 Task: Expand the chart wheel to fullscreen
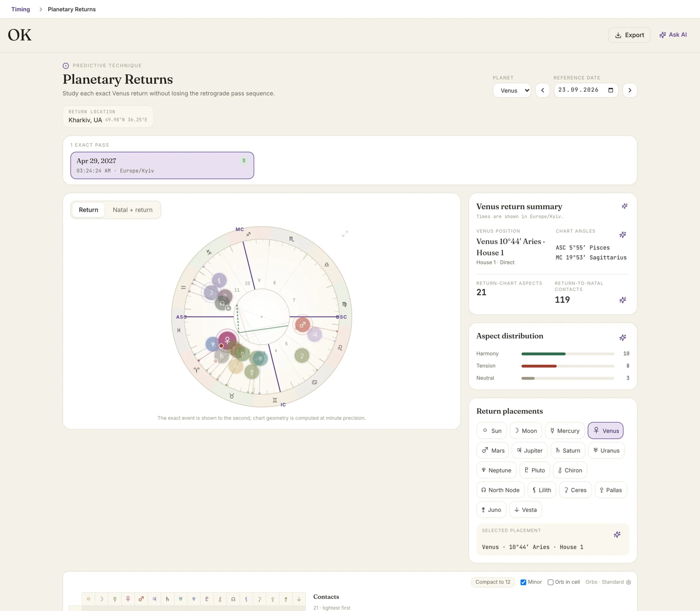click(345, 234)
